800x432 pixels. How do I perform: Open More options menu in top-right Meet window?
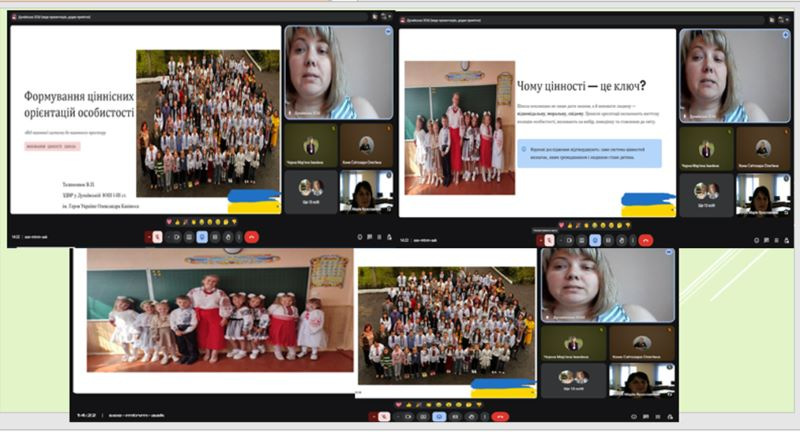(x=633, y=240)
